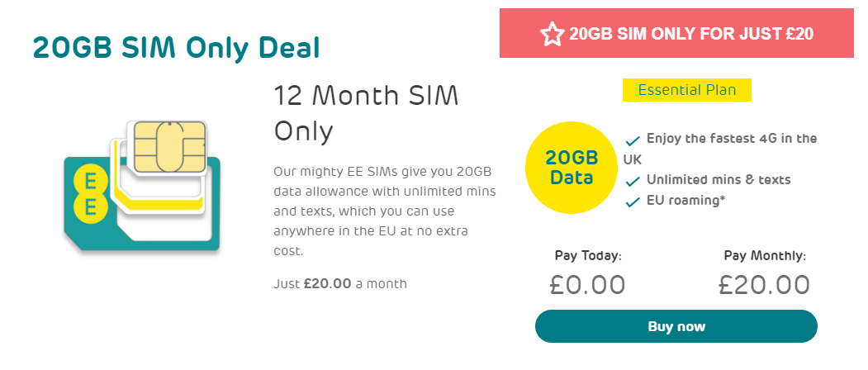Click the SIM description paragraph
This screenshot has width=868, height=370.
[x=385, y=211]
